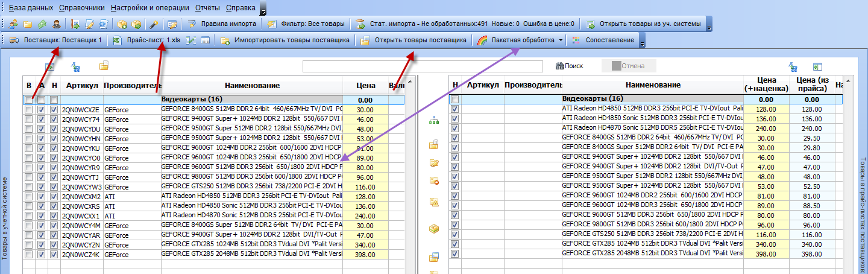The height and width of the screenshot is (274, 868).
Task: Click the right table Цена (+наценка) column header
Action: point(766,85)
